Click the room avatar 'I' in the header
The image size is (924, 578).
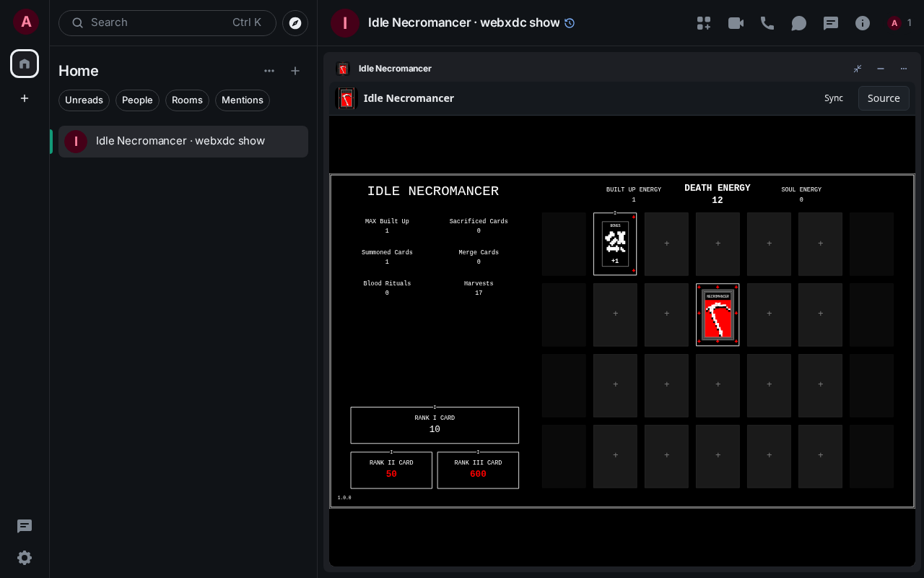[345, 23]
